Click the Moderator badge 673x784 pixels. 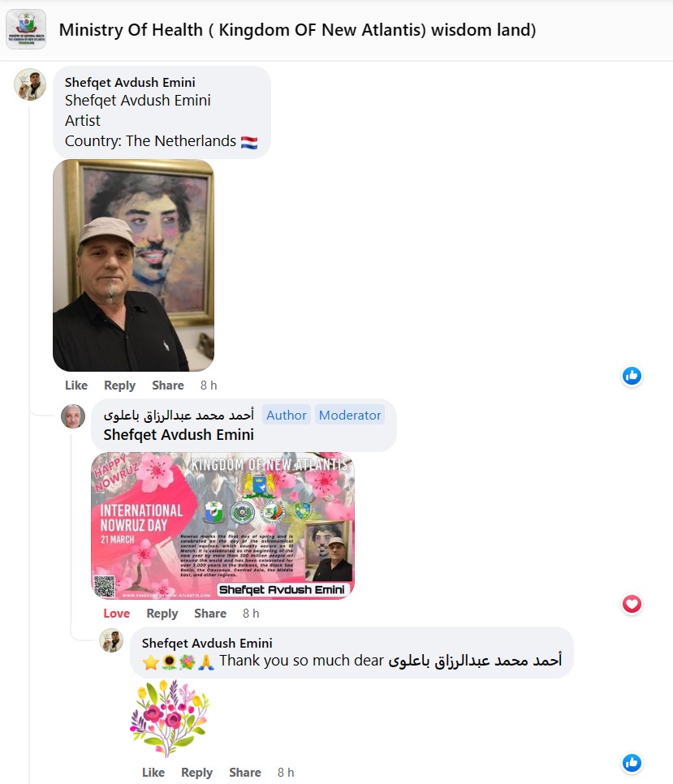pyautogui.click(x=350, y=415)
